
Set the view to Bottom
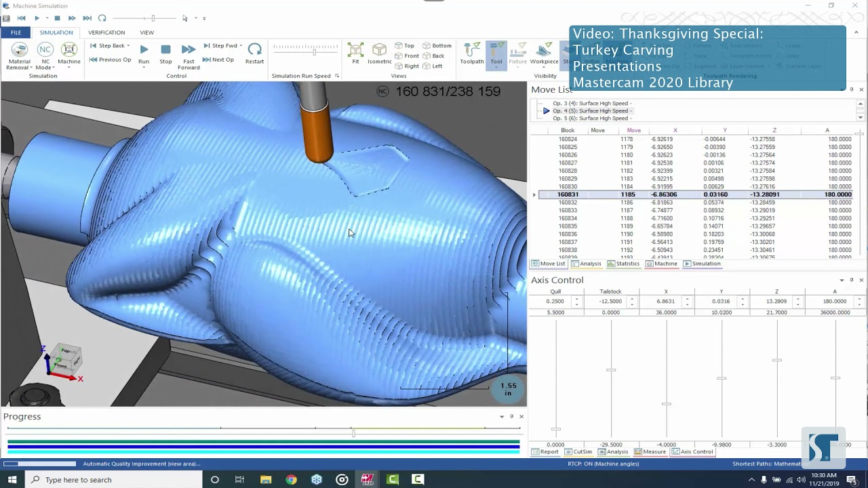437,45
